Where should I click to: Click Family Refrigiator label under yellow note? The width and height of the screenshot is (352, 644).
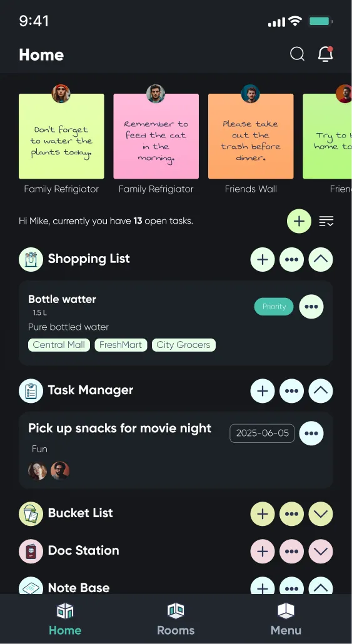61,189
